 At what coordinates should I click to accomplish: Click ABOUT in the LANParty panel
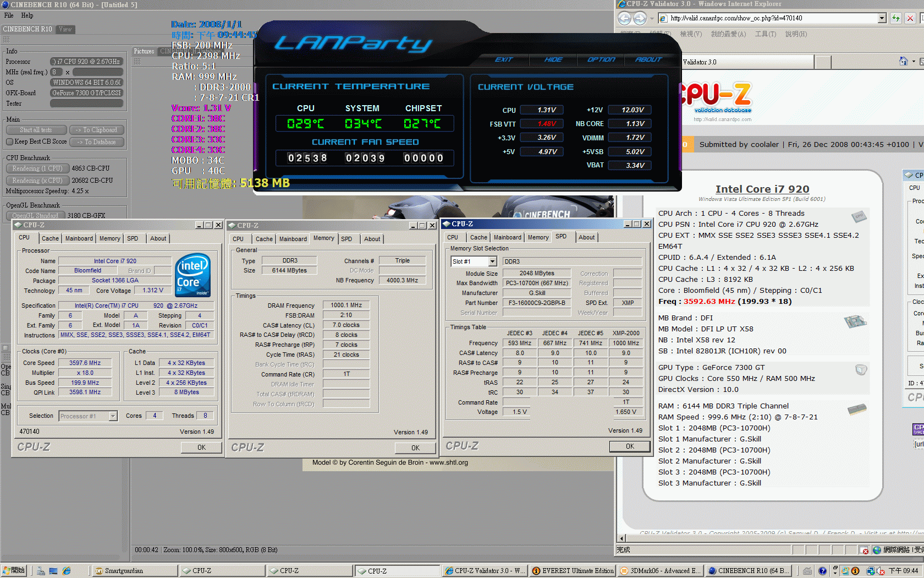648,59
